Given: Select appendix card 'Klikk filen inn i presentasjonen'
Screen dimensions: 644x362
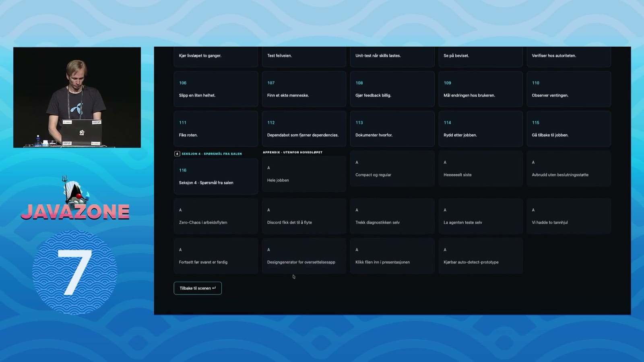Looking at the screenshot, I should [x=392, y=256].
